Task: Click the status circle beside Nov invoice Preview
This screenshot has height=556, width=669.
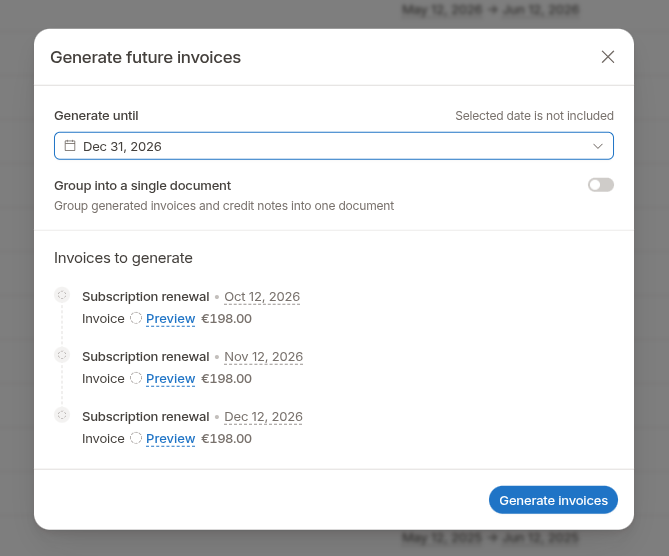Action: click(136, 378)
